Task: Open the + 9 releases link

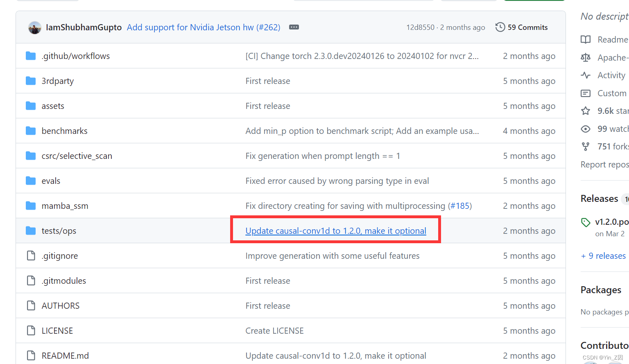Action: click(x=603, y=255)
